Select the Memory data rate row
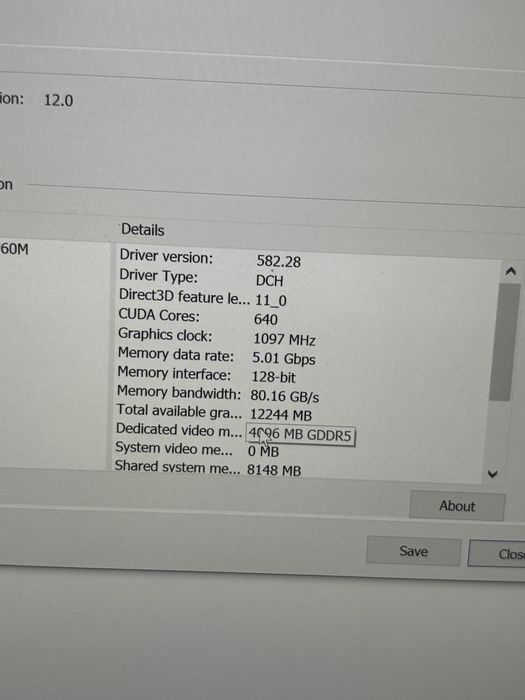Screen dimensions: 525x700 (x=216, y=356)
